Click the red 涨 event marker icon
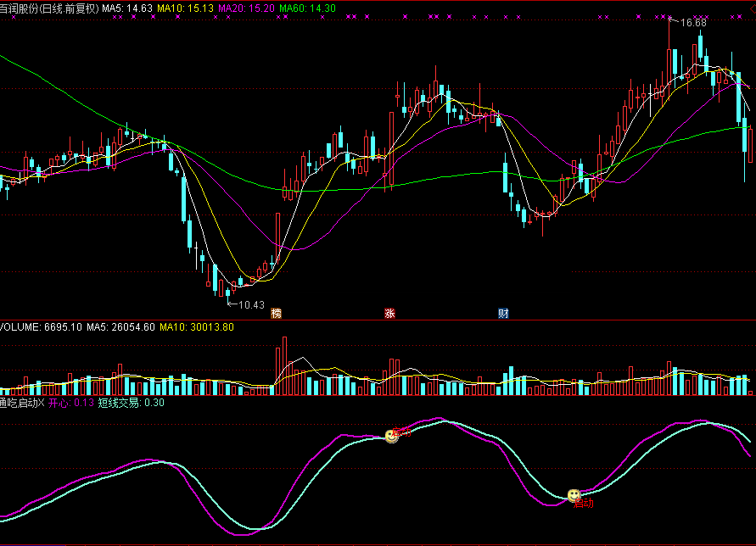The width and height of the screenshot is (756, 546). pyautogui.click(x=389, y=314)
